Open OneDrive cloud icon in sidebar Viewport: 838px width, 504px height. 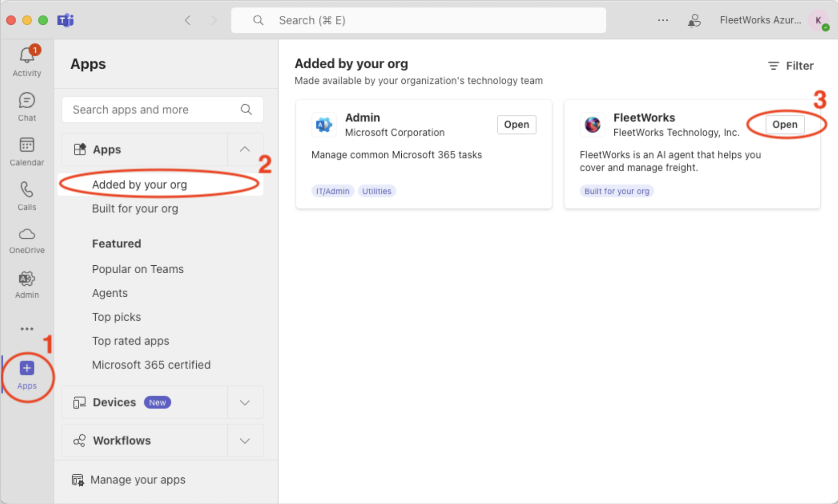[27, 234]
